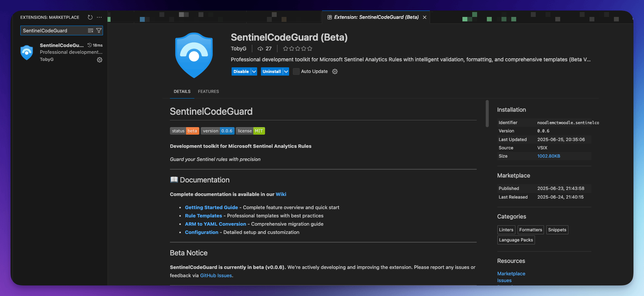Uninstall the SentinelCodeGuard extension

tap(272, 71)
